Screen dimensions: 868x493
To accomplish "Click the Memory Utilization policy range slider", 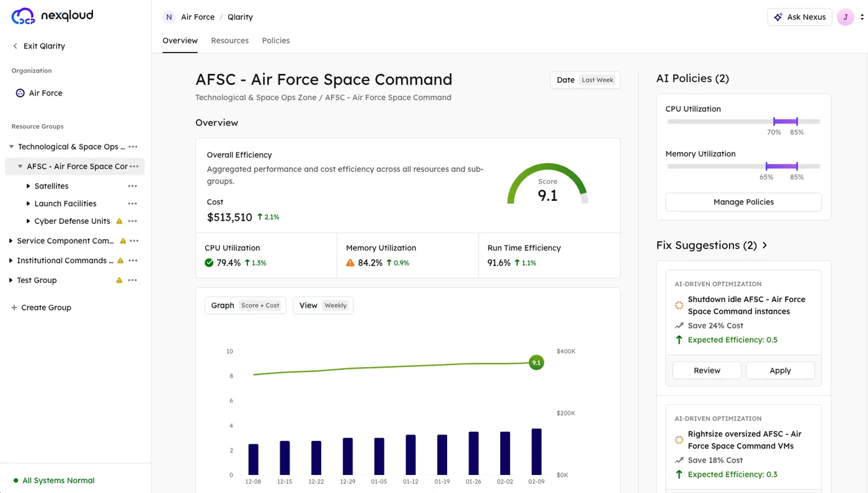I will pyautogui.click(x=743, y=166).
